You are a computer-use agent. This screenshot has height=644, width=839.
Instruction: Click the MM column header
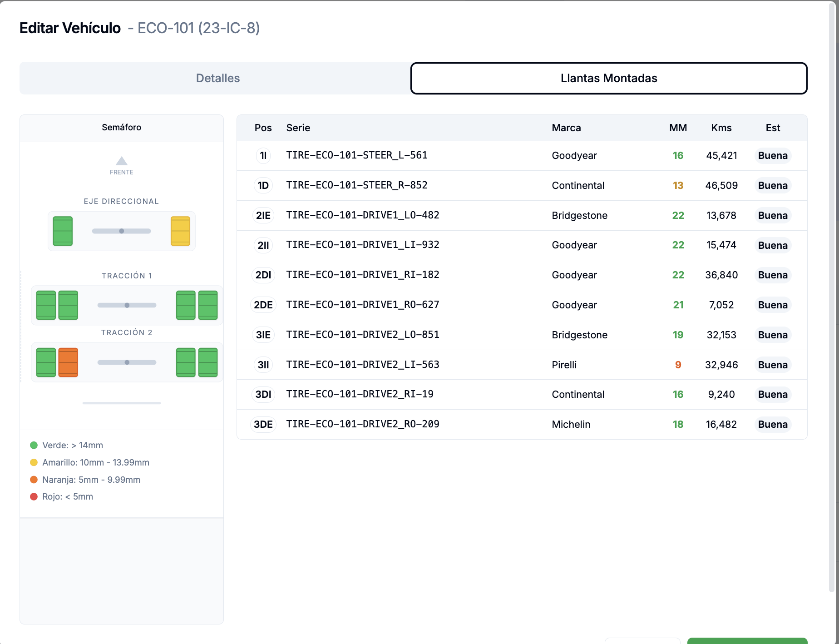[678, 128]
